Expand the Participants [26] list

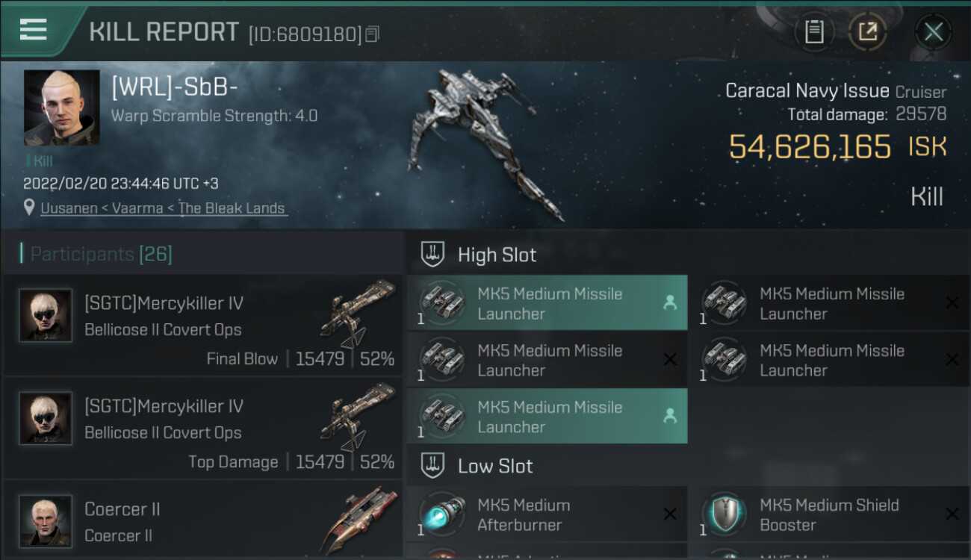[101, 254]
